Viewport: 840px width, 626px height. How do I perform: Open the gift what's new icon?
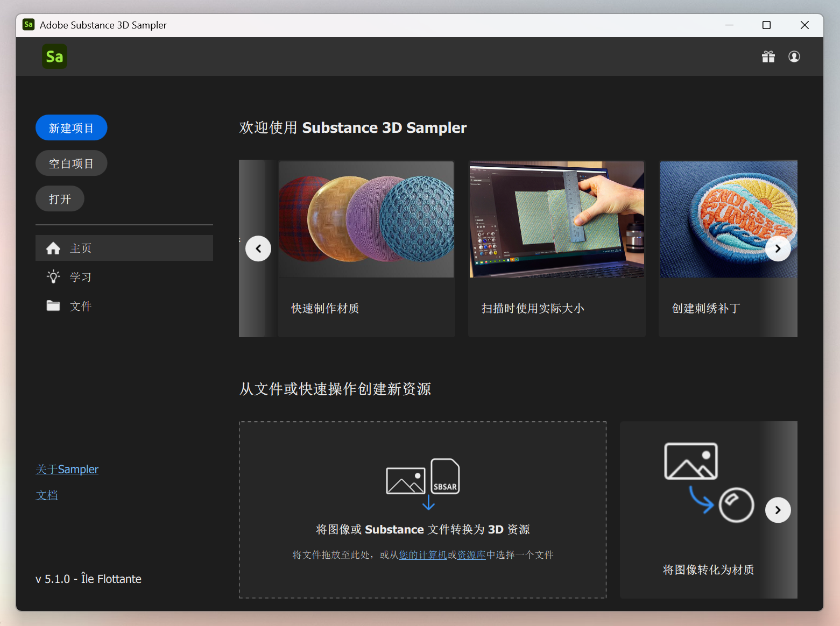768,56
